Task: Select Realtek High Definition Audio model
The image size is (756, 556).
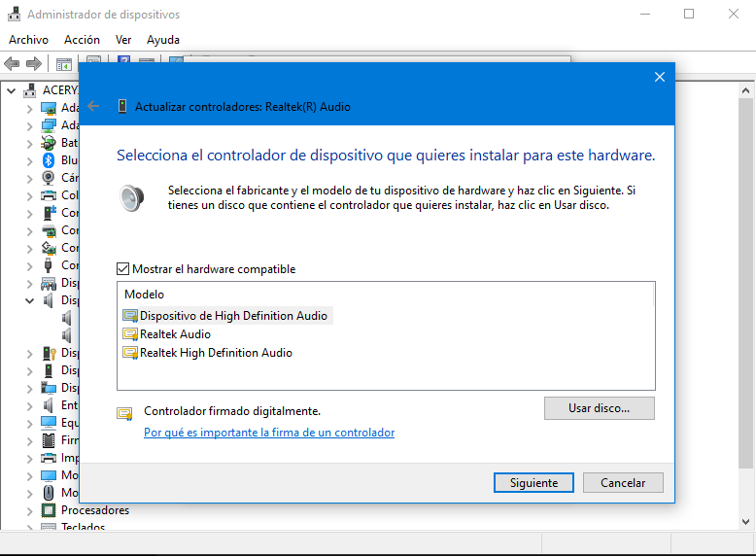Action: pos(216,353)
